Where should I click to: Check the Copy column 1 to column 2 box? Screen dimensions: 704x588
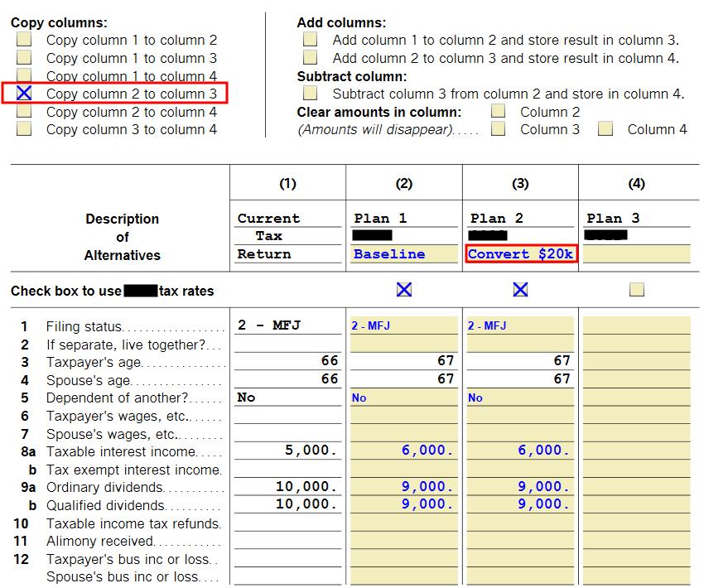tap(24, 39)
